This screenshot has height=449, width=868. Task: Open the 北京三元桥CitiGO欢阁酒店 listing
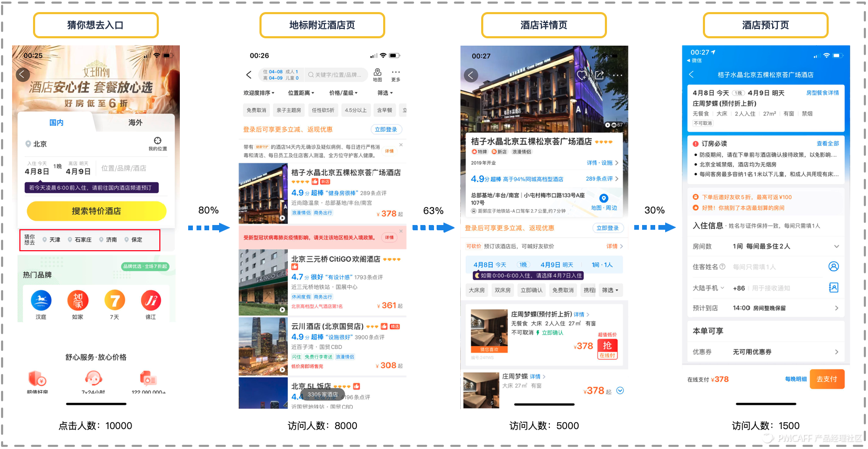[322, 283]
